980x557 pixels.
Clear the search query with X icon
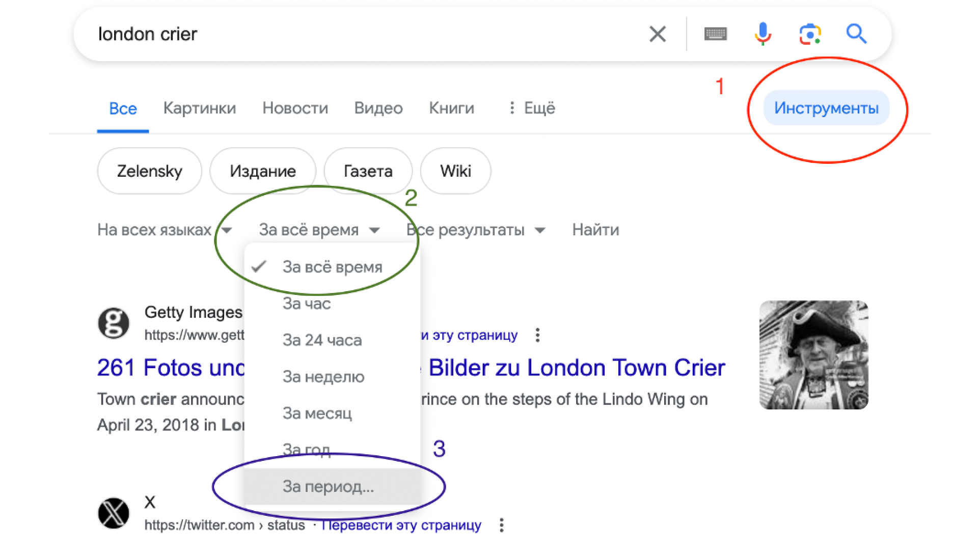657,34
